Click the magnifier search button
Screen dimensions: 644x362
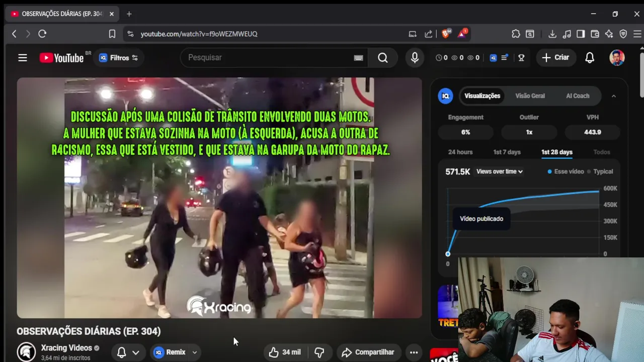coord(383,58)
